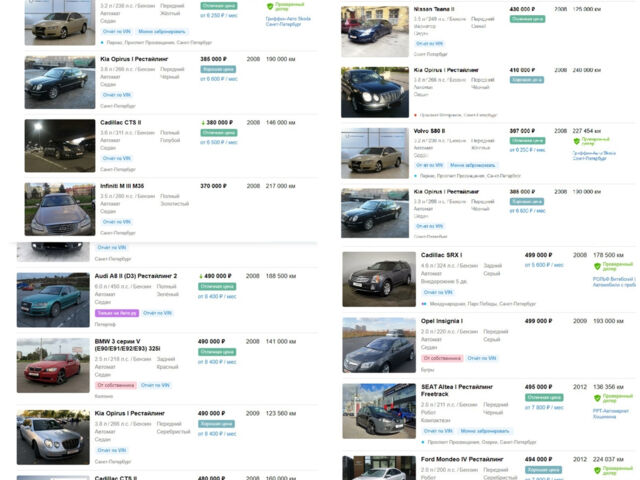The height and width of the screenshot is (480, 640).
Task: Click the metro icon under Cadillac SRX I
Action: (x=424, y=304)
